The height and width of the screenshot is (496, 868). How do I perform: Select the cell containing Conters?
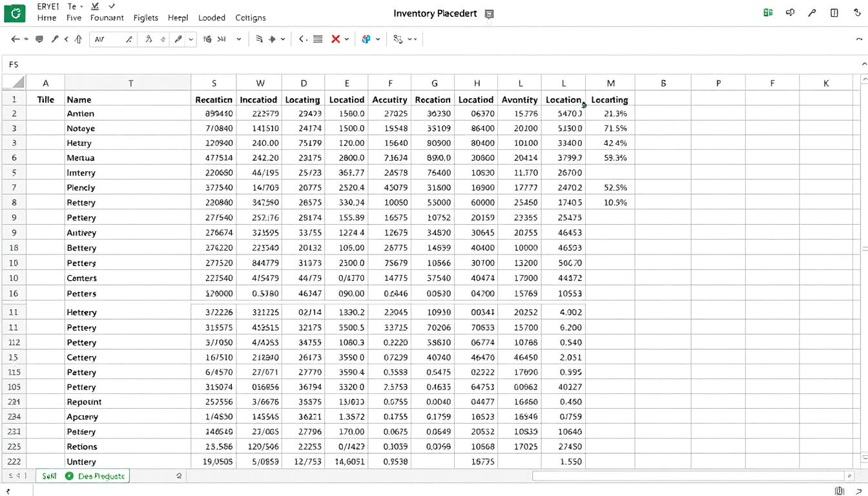point(128,278)
